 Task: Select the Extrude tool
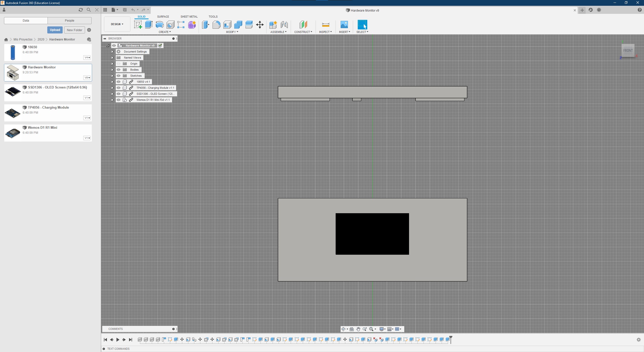point(149,25)
